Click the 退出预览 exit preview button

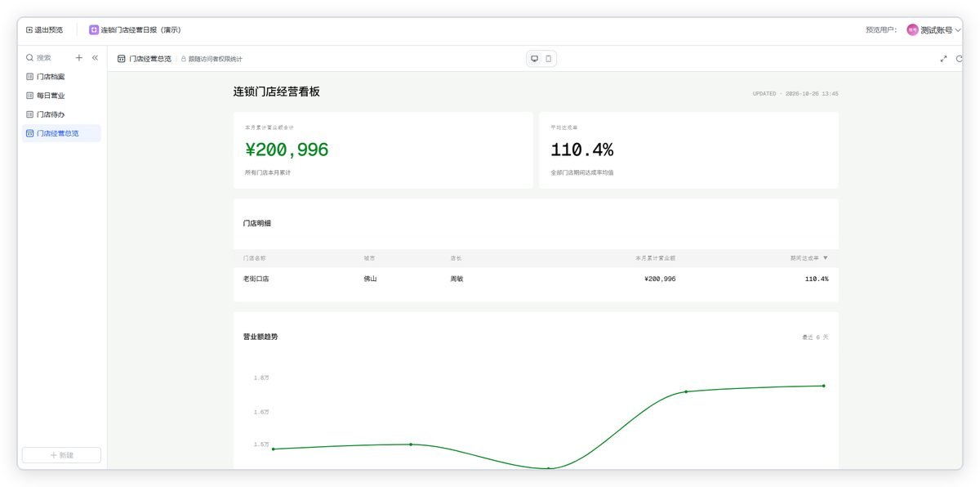click(x=45, y=29)
